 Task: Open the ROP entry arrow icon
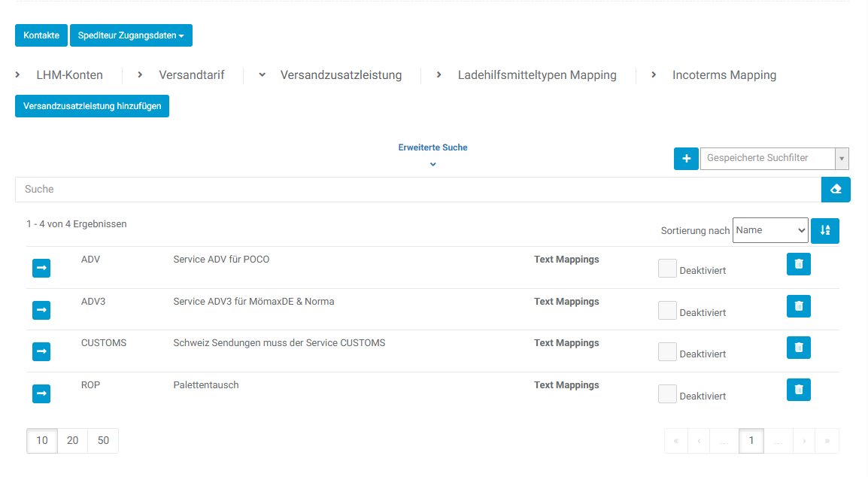point(41,393)
